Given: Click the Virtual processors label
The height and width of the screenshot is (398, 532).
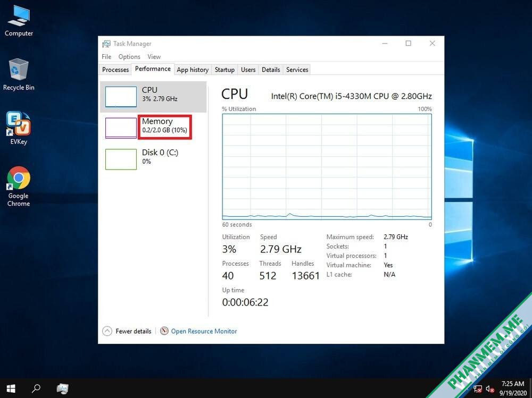Looking at the screenshot, I should tap(352, 256).
